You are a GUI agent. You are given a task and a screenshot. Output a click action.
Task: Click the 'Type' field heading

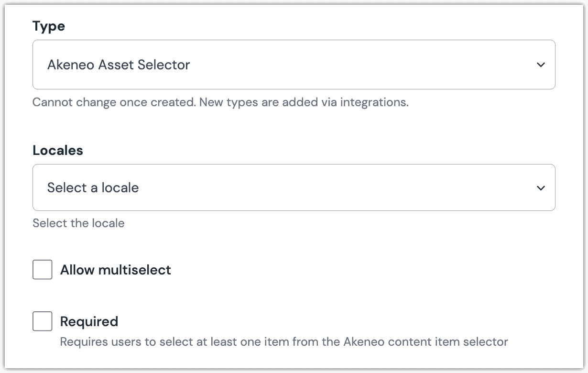coord(49,26)
